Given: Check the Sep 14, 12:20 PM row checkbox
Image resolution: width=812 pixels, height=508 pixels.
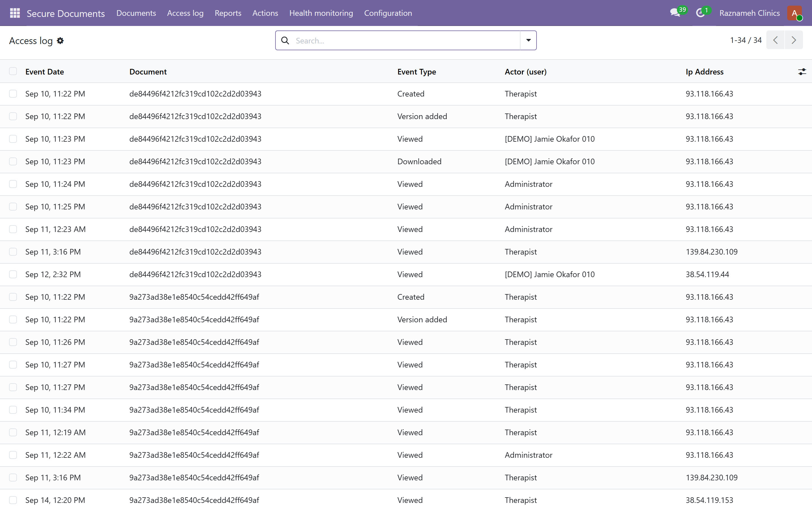Looking at the screenshot, I should pos(13,500).
